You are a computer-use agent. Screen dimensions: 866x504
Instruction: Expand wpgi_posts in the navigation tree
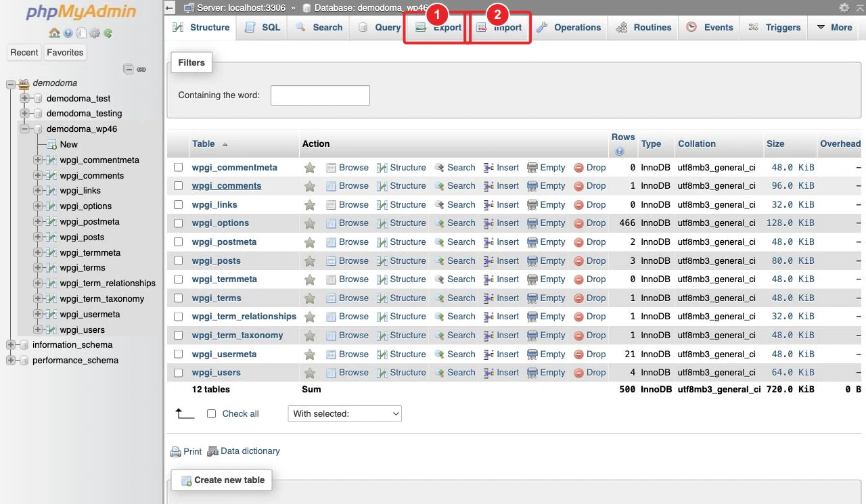click(38, 237)
